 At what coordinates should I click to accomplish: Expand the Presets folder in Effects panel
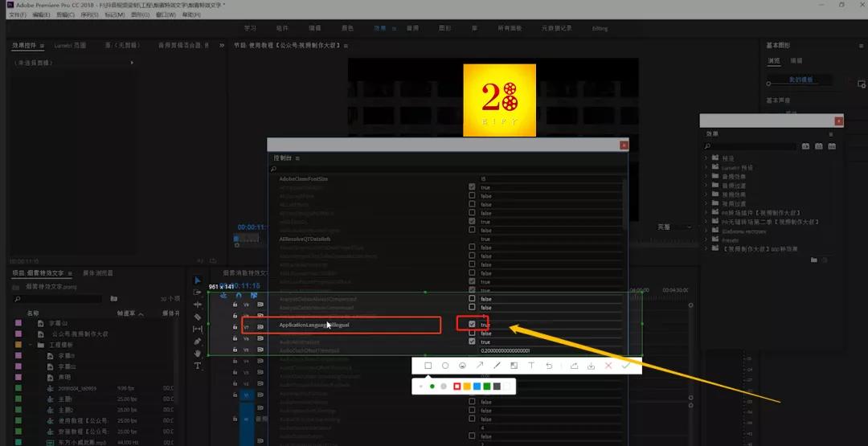point(706,239)
